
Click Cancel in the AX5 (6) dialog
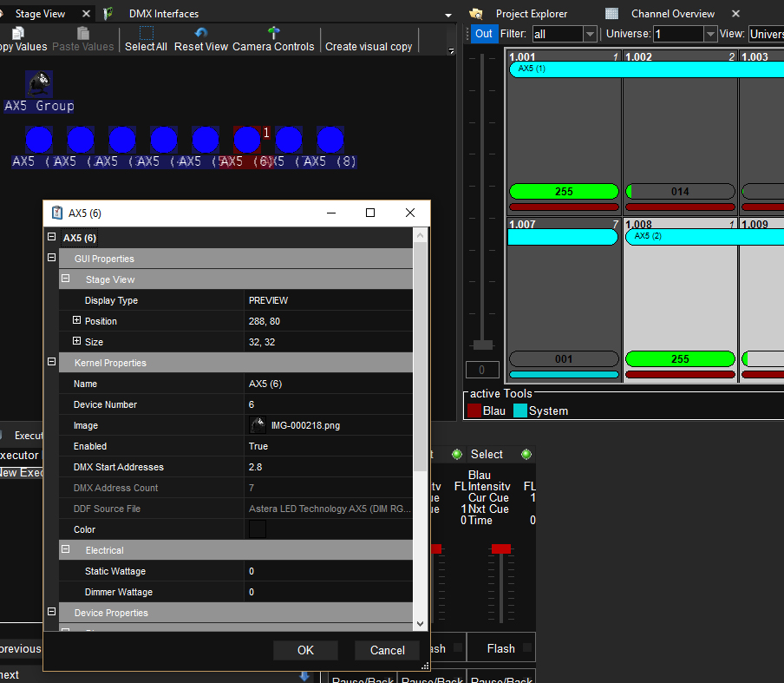pyautogui.click(x=387, y=650)
